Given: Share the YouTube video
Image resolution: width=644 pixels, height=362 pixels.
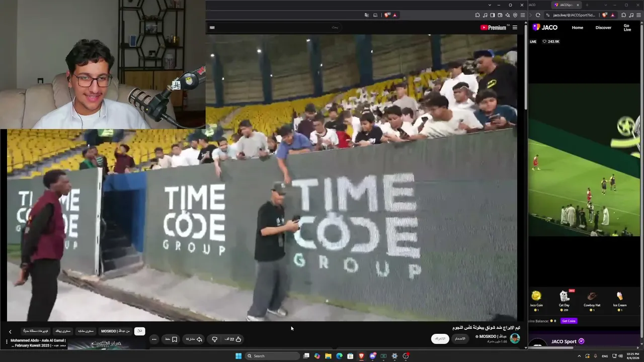Looking at the screenshot, I should point(194,339).
